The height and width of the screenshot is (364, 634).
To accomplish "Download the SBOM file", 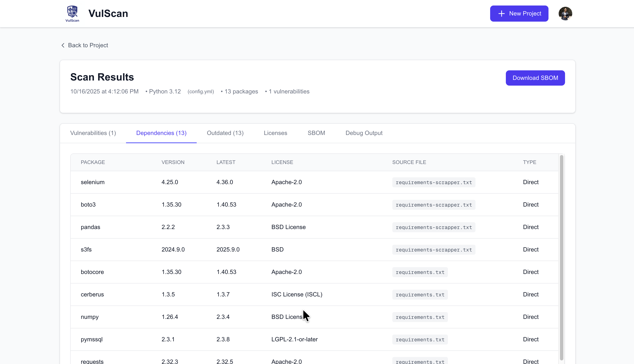I will (535, 78).
